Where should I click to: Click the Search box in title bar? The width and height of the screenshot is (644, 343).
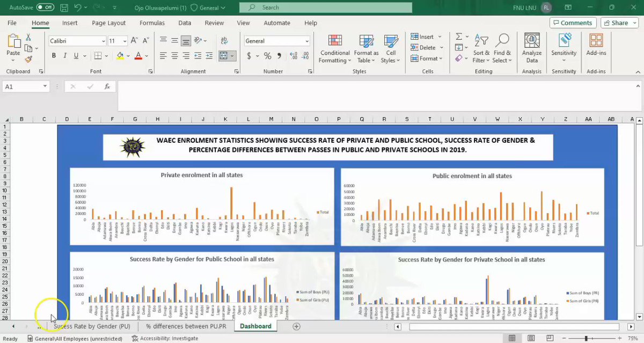(326, 8)
